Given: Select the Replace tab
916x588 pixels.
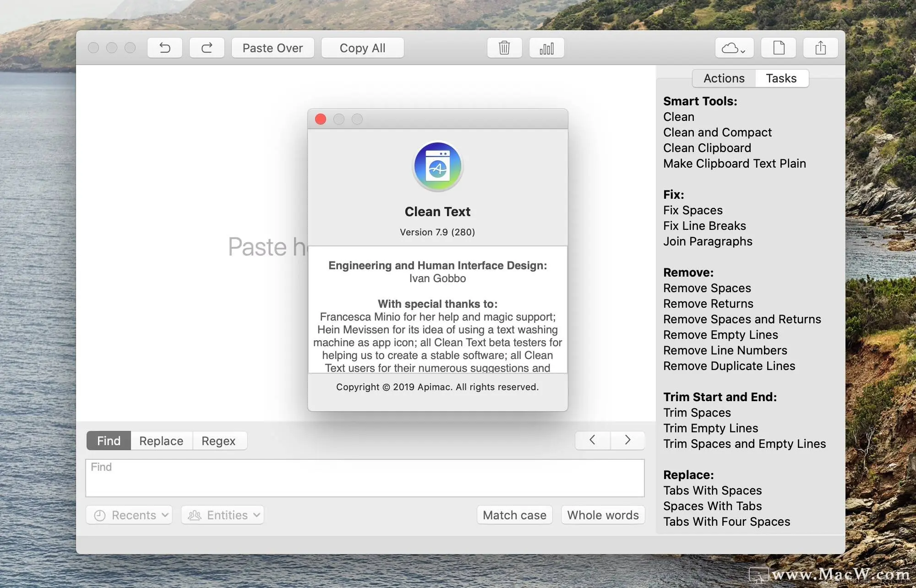Looking at the screenshot, I should tap(161, 441).
